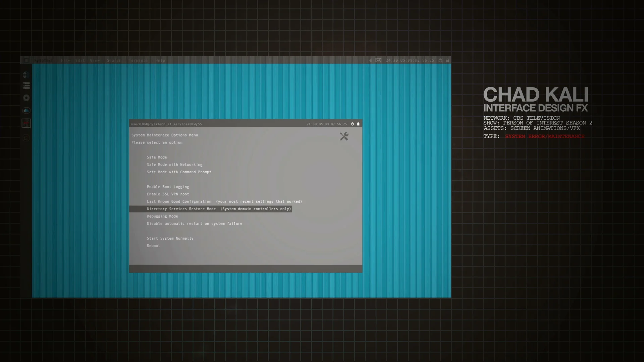The width and height of the screenshot is (644, 362).
Task: Click the wrench and screwdriver tools icon
Action: 344,136
